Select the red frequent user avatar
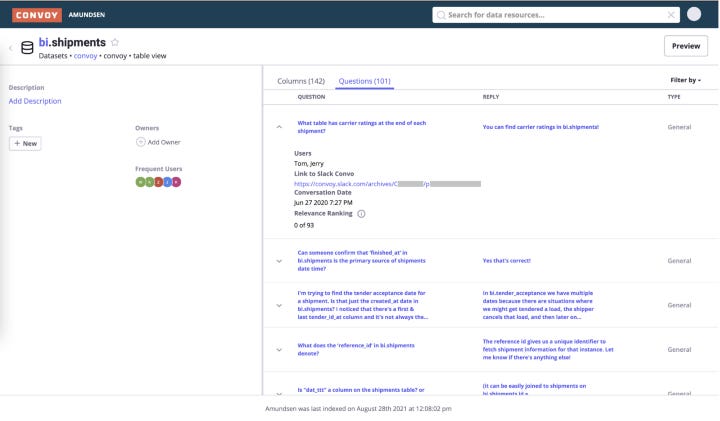 [x=158, y=182]
